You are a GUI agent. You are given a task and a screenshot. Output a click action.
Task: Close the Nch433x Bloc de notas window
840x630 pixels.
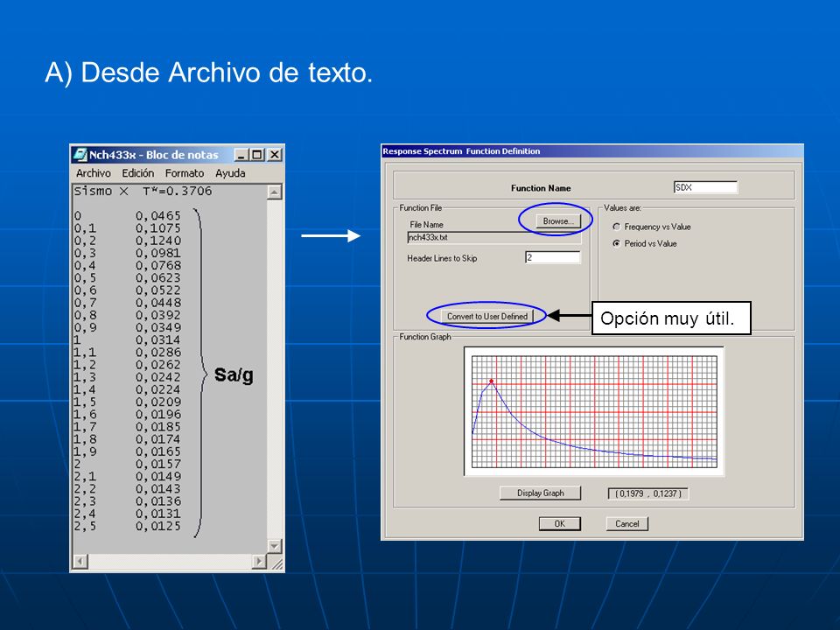[274, 155]
